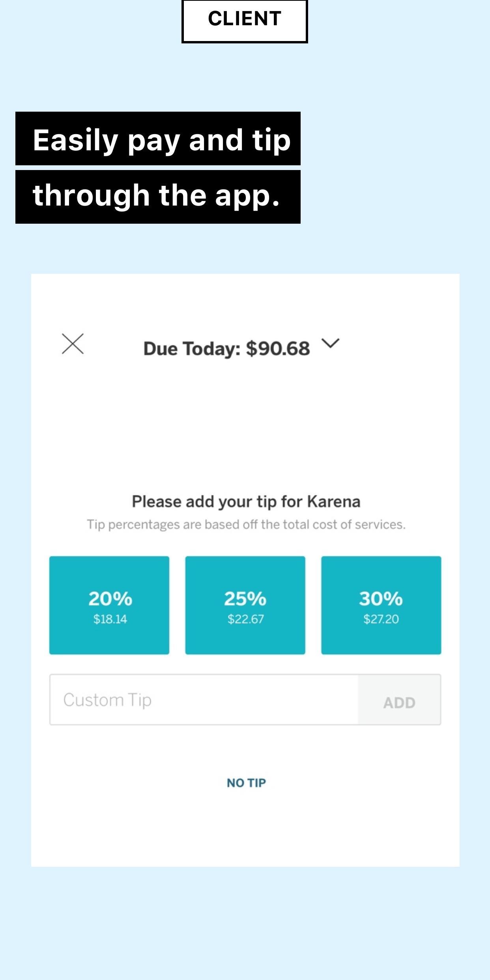This screenshot has width=490, height=980.
Task: Tap the tip percentages explanation note
Action: pos(246,525)
